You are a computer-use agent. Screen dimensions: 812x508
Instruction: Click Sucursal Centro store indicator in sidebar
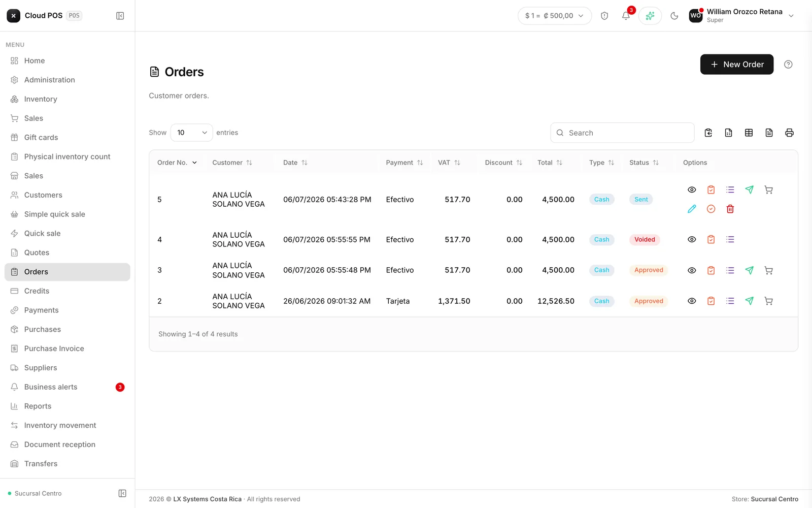click(35, 493)
